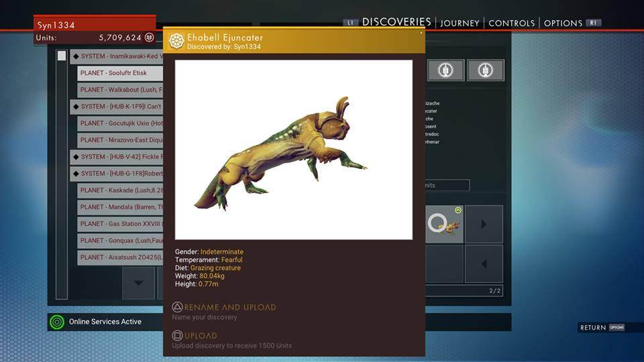
Task: Click the units currency icon
Action: click(x=150, y=38)
